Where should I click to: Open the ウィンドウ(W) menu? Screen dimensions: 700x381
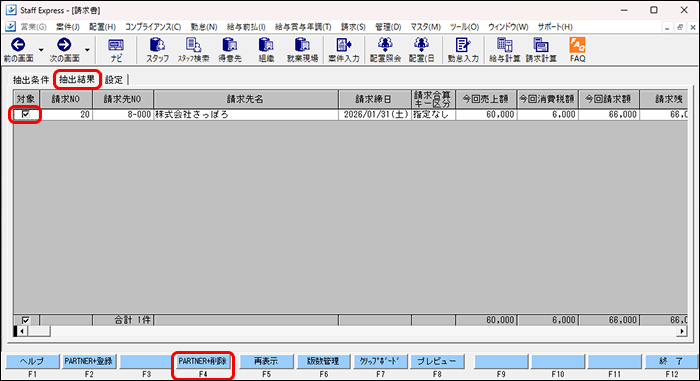coord(508,27)
